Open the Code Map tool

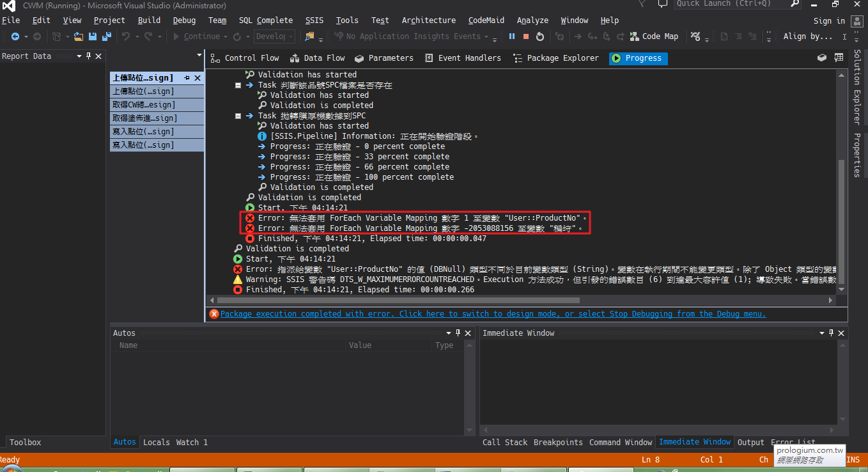click(654, 36)
